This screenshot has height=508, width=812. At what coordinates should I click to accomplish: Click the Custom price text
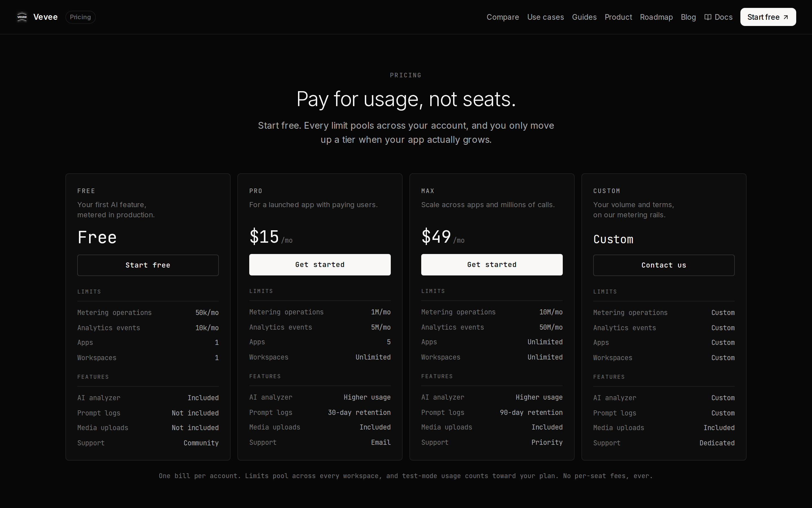pos(613,239)
